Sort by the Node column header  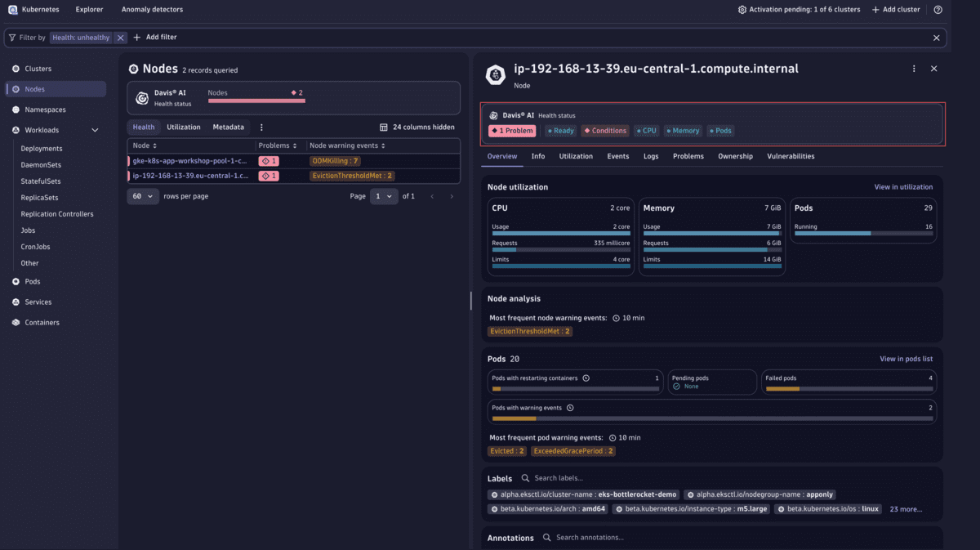coord(145,145)
